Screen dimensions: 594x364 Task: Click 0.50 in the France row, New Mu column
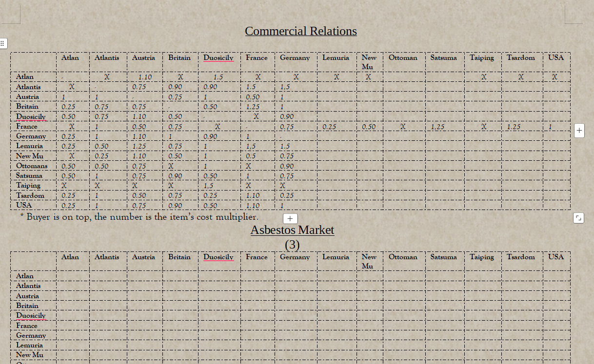369,127
